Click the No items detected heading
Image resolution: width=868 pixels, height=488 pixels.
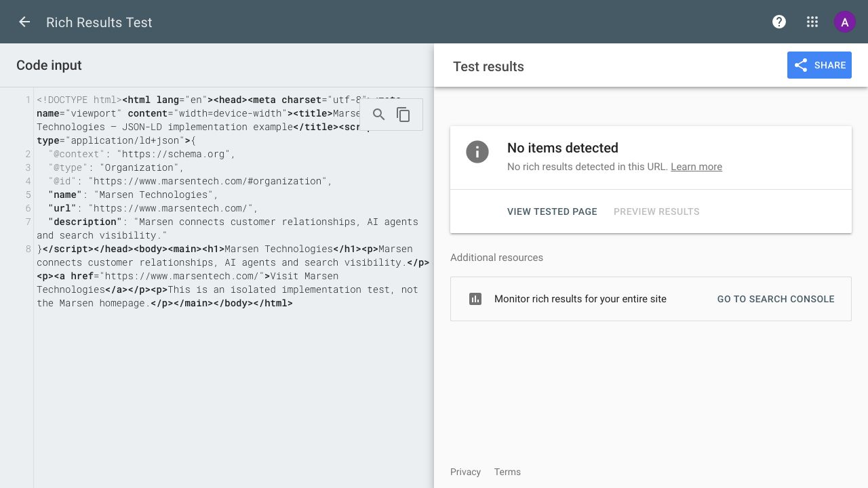[563, 148]
